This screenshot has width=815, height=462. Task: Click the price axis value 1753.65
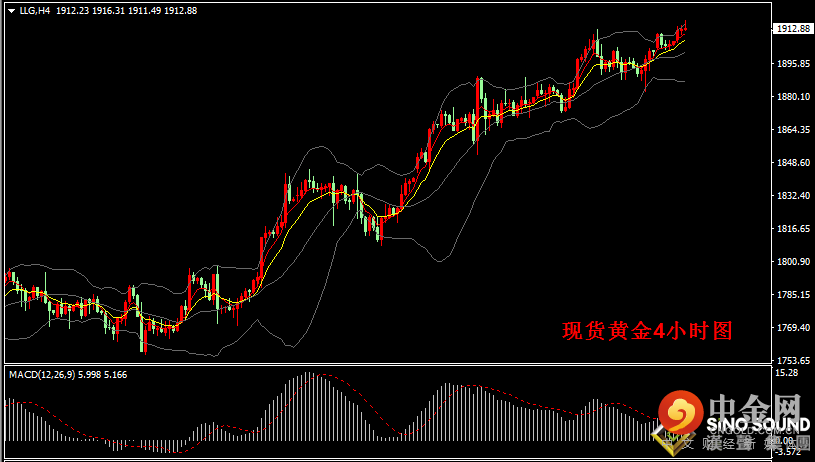(792, 360)
